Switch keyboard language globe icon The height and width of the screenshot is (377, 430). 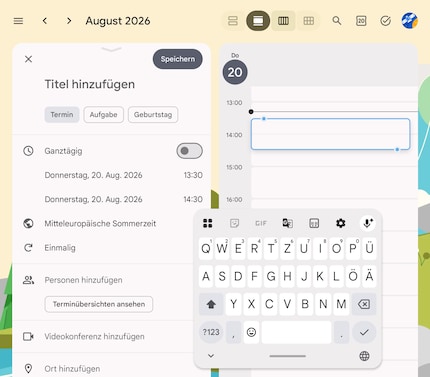point(364,356)
